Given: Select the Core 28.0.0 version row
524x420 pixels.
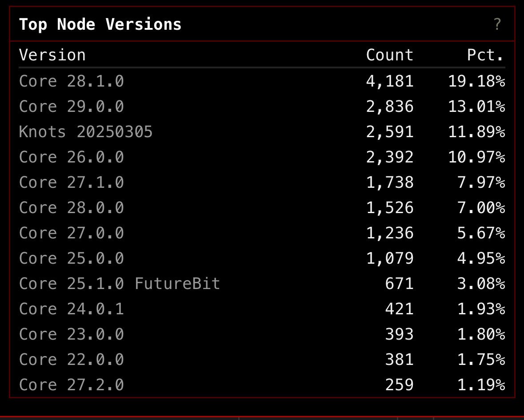Looking at the screenshot, I should [x=262, y=208].
